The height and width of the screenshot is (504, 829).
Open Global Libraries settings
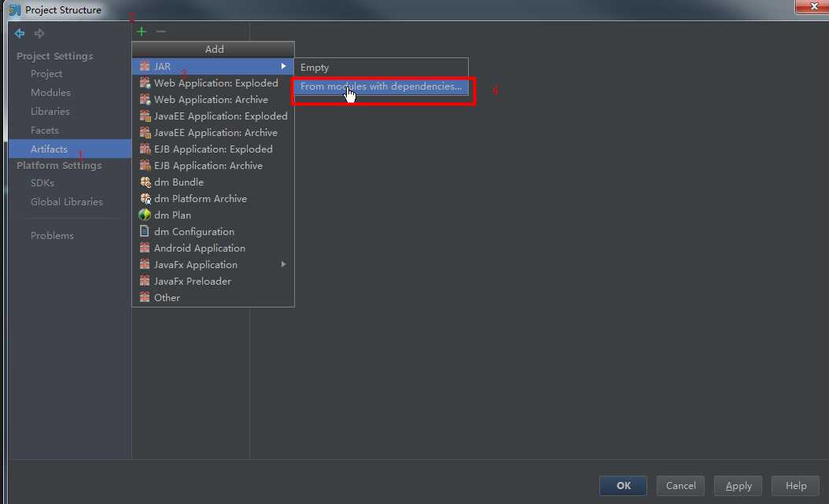click(67, 202)
